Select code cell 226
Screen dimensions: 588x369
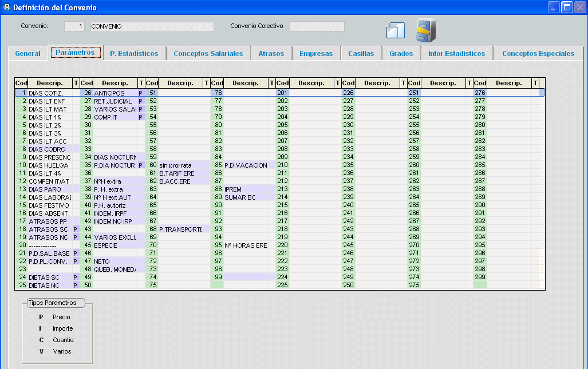pos(348,93)
